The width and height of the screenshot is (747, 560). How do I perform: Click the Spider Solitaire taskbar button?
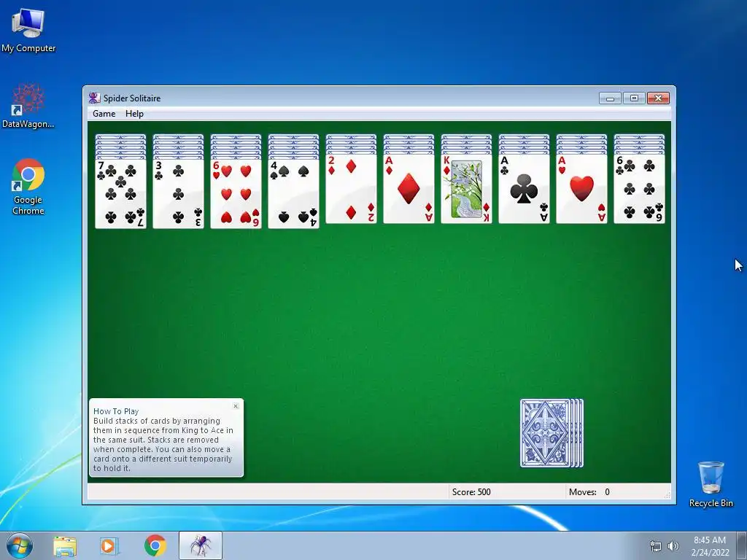tap(201, 545)
